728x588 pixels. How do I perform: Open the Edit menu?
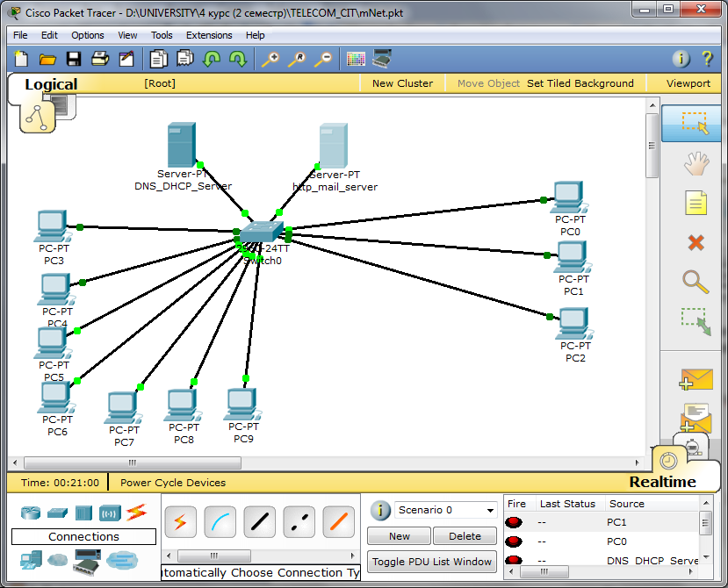(49, 35)
